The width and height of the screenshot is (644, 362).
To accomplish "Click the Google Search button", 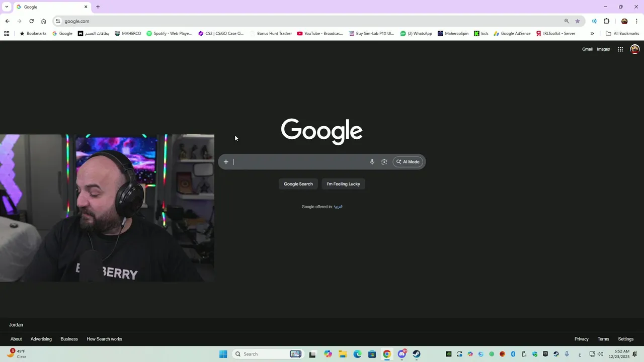I will (298, 184).
